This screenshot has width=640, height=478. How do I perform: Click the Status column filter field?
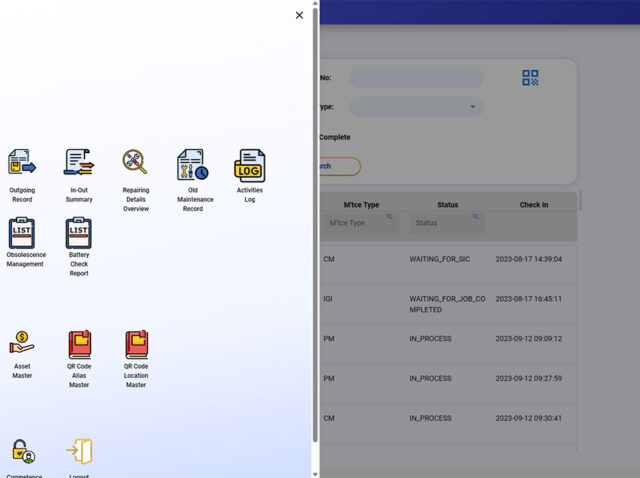pos(445,223)
